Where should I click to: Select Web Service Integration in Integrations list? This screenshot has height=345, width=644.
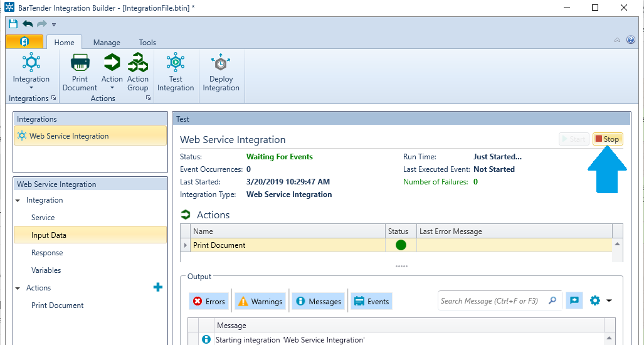click(90, 136)
